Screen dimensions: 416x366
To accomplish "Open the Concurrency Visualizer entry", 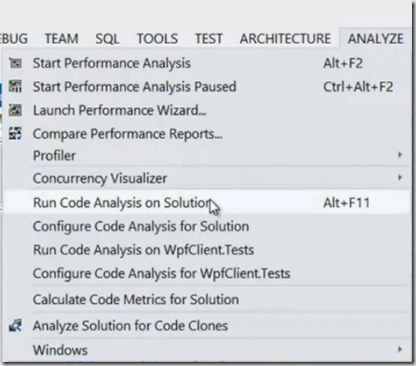I will coord(206,178).
